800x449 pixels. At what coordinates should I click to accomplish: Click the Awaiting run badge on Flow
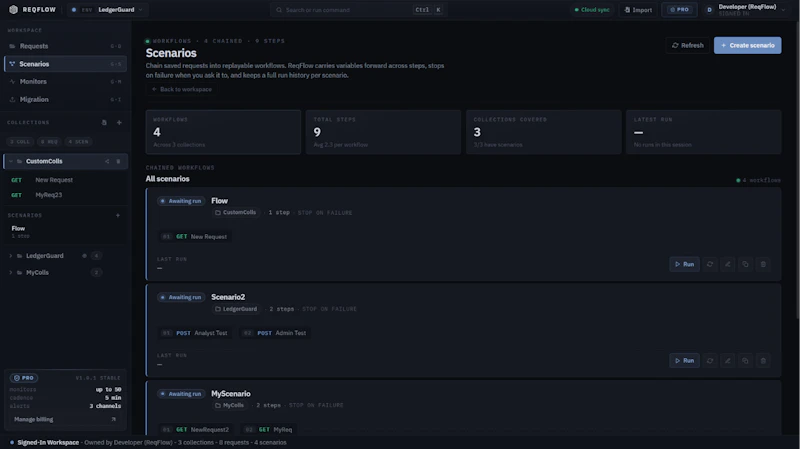pyautogui.click(x=181, y=201)
